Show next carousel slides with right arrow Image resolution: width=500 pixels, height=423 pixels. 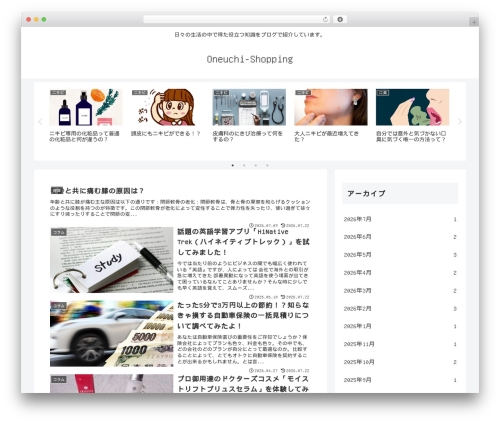460,122
